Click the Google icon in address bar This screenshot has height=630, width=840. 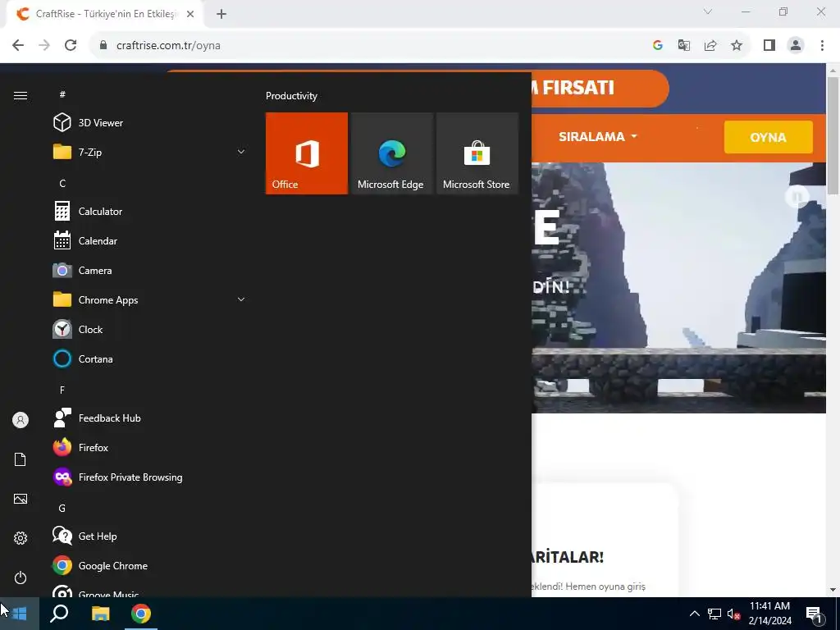658,46
